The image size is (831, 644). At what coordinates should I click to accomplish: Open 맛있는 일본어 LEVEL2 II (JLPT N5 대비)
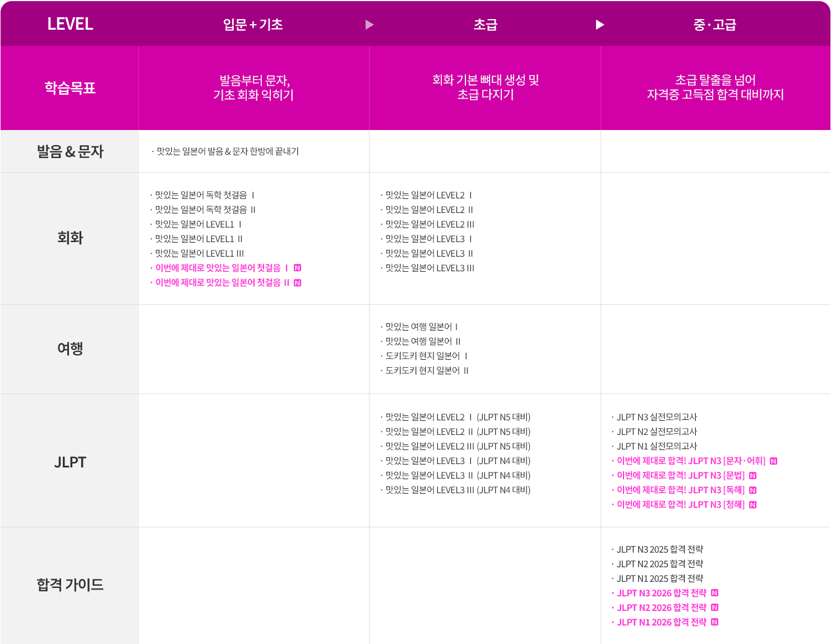pos(456,432)
